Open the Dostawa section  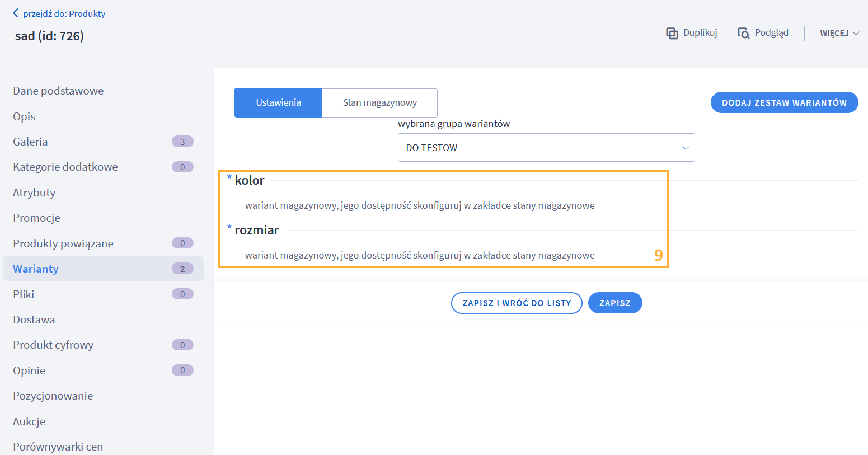(x=34, y=320)
